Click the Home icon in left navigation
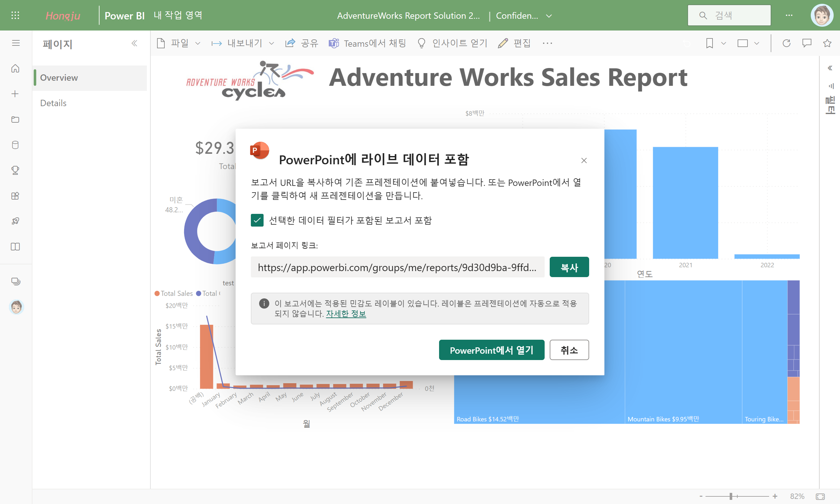Viewport: 840px width, 504px height. click(x=15, y=68)
